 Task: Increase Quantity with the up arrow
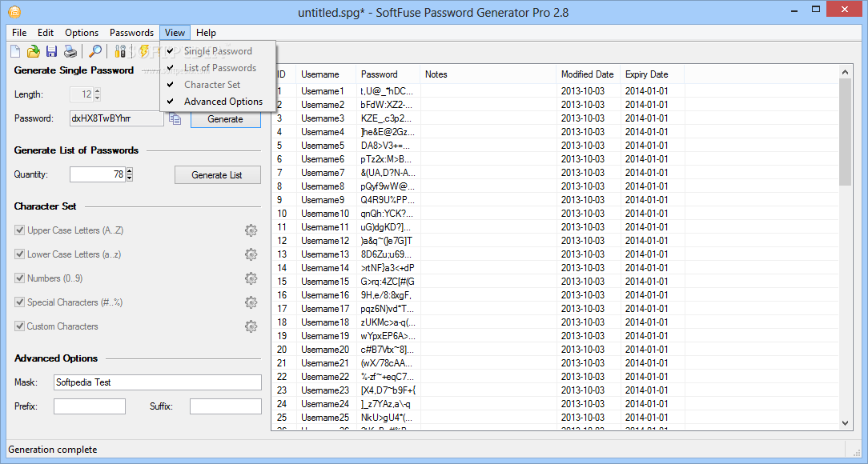(130, 171)
